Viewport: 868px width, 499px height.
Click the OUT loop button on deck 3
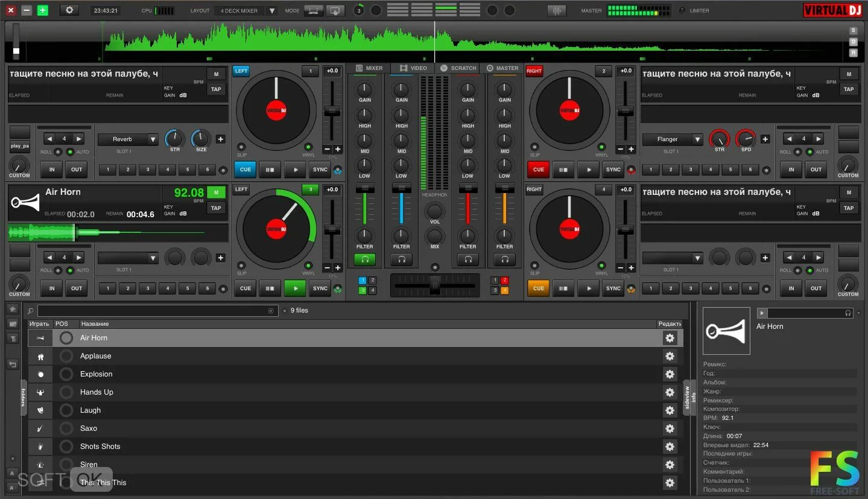click(x=77, y=288)
